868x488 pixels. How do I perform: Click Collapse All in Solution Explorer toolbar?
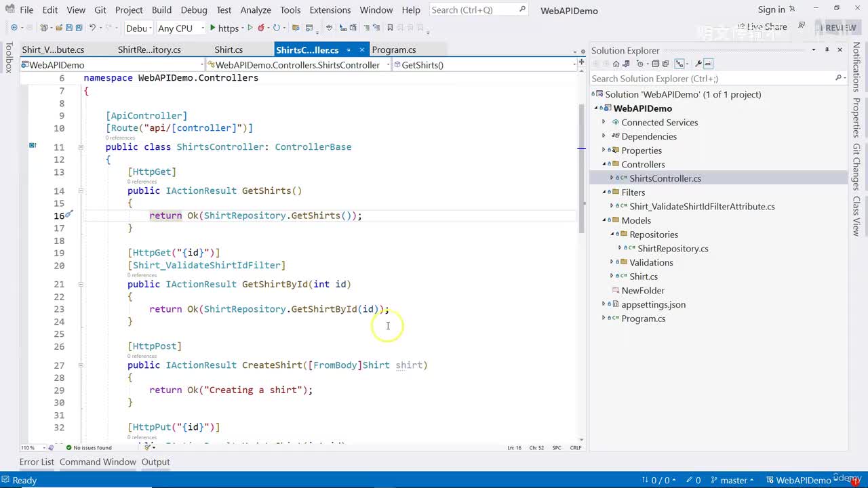coord(655,64)
